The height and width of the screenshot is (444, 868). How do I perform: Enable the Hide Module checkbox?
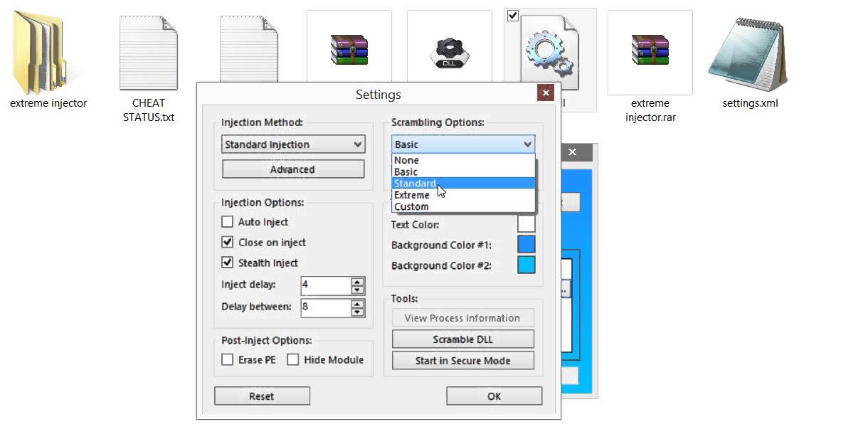(293, 360)
